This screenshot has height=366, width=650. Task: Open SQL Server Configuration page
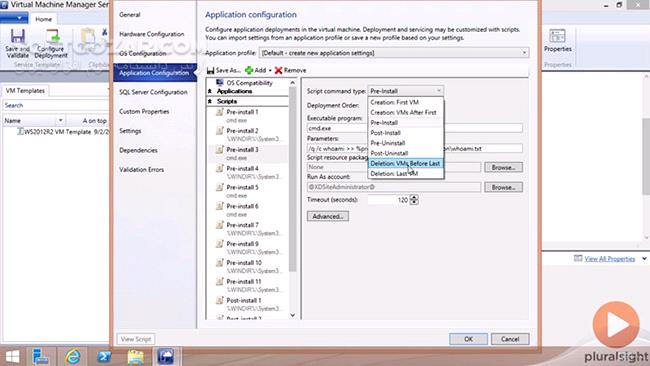(x=153, y=92)
